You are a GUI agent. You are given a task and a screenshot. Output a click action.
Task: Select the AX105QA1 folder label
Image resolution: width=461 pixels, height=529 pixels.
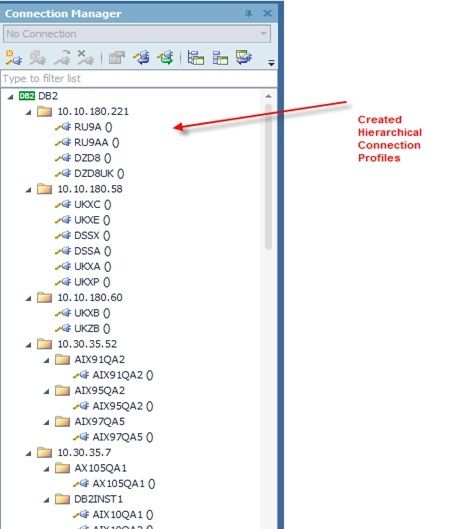[x=101, y=468]
